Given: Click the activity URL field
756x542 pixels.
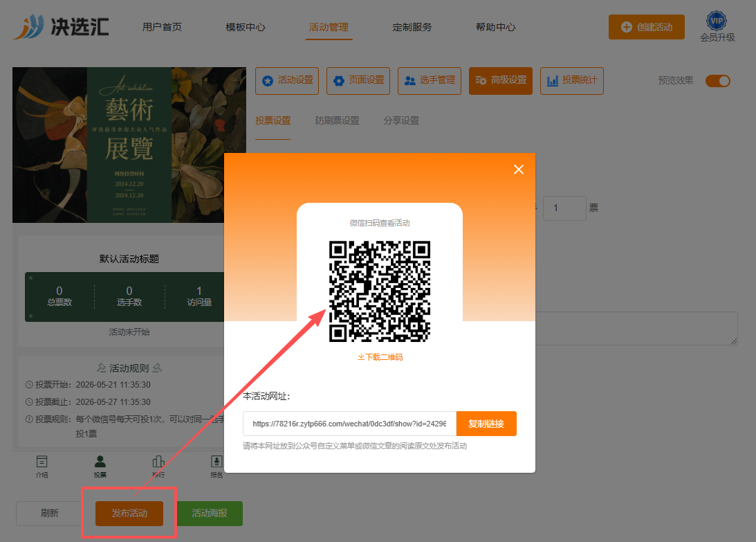Looking at the screenshot, I should click(x=349, y=424).
